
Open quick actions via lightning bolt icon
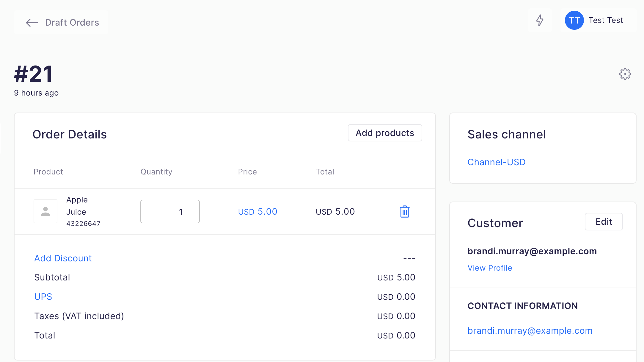[x=540, y=20]
